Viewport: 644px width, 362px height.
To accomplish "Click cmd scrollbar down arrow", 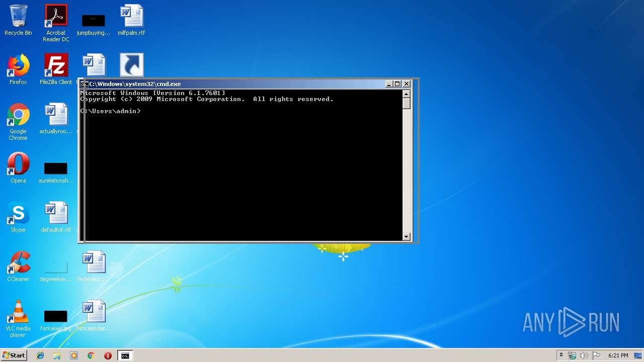I will [x=407, y=236].
